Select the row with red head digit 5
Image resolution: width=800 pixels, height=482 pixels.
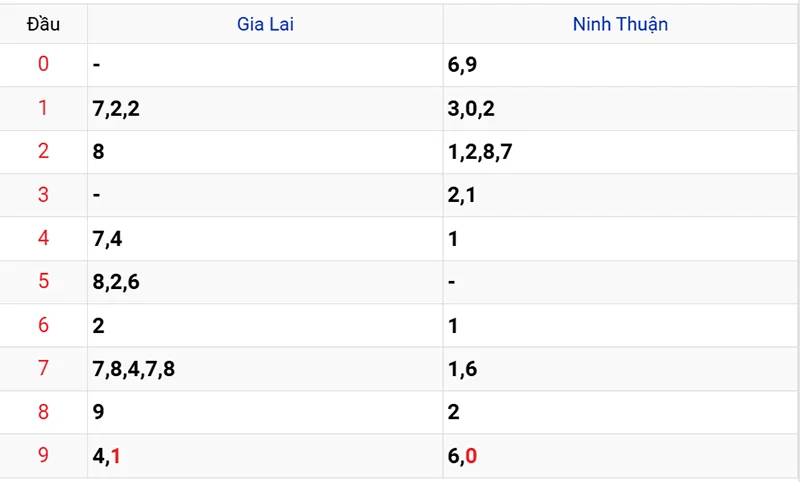400,282
